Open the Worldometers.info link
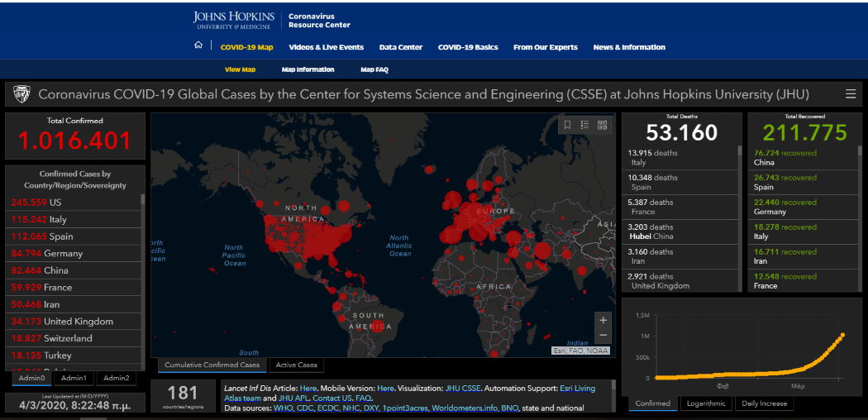868x420 pixels. 463,408
